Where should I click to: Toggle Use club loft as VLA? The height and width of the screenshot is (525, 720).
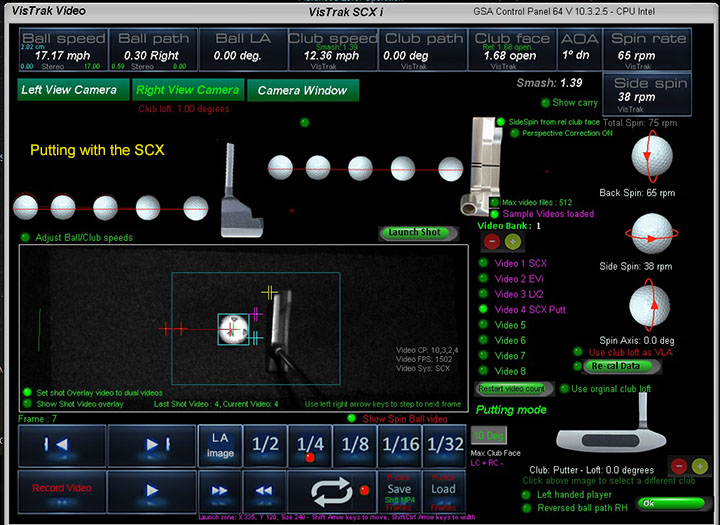coord(578,352)
